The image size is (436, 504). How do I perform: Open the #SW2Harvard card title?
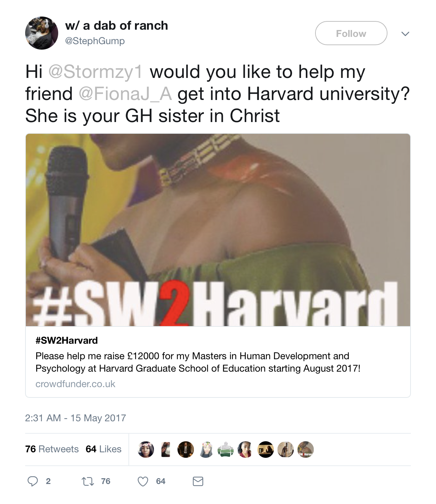click(x=66, y=340)
